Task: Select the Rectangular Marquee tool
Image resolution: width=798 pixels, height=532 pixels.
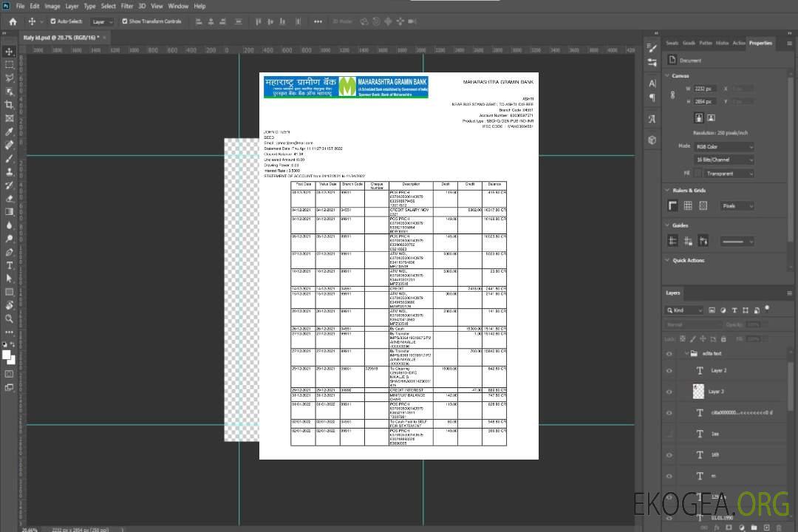Action: click(9, 65)
